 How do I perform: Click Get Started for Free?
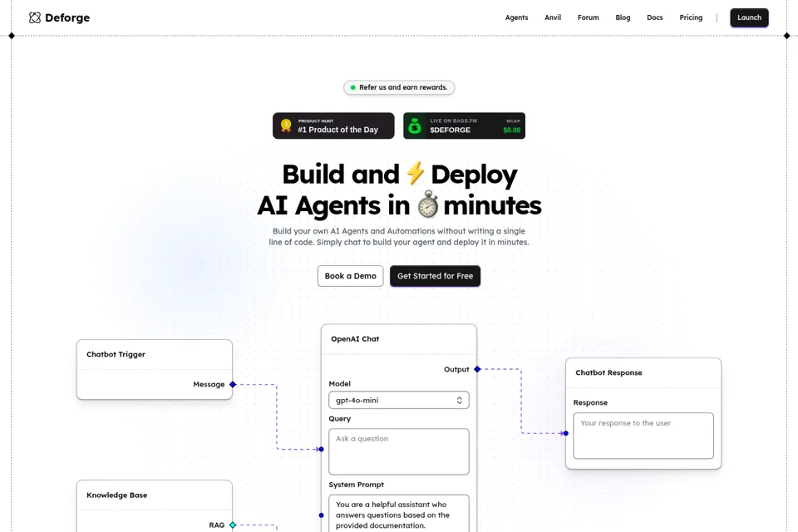[x=435, y=276]
